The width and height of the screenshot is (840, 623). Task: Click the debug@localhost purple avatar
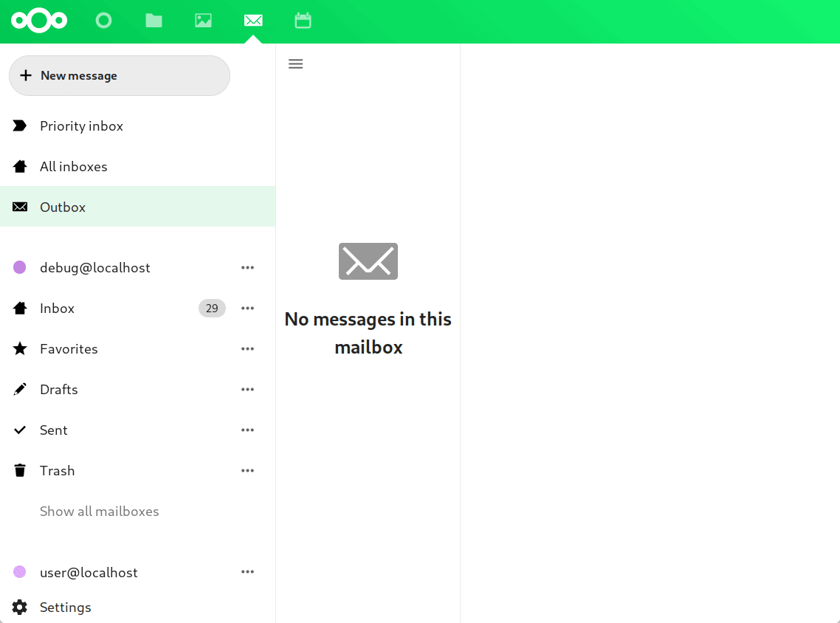(20, 267)
